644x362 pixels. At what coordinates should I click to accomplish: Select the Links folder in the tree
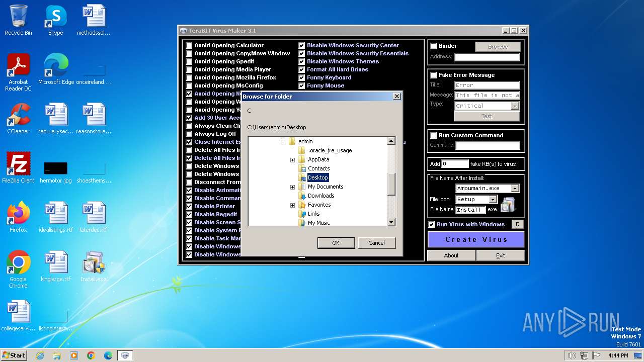[313, 214]
